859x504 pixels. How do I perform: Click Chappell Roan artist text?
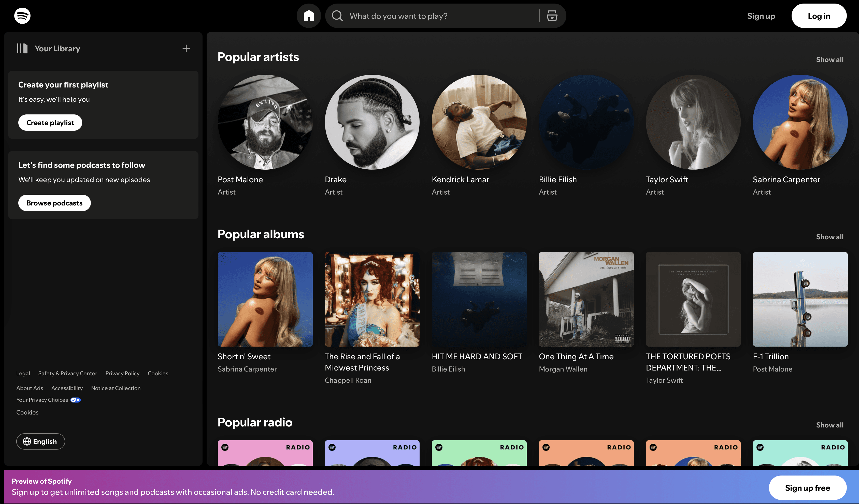pos(348,380)
